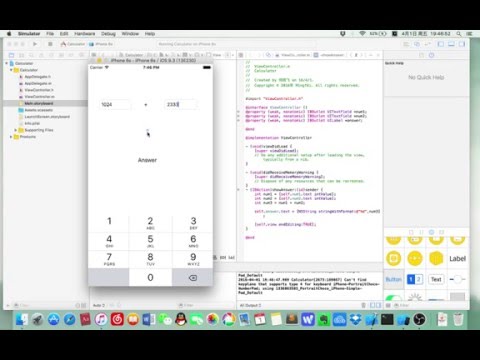This screenshot has width=480, height=360.
Task: Switch to the Version editor mode
Action: pyautogui.click(x=427, y=44)
